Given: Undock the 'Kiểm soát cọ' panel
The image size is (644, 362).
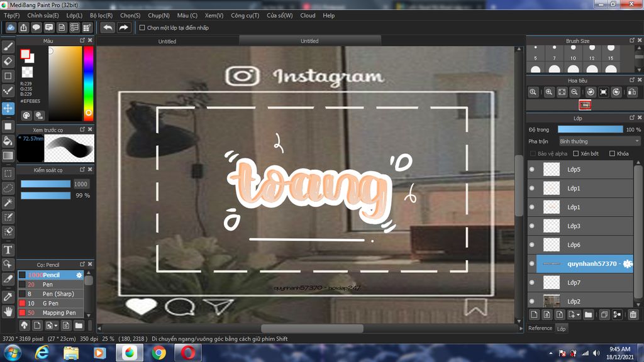Looking at the screenshot, I should click(82, 169).
